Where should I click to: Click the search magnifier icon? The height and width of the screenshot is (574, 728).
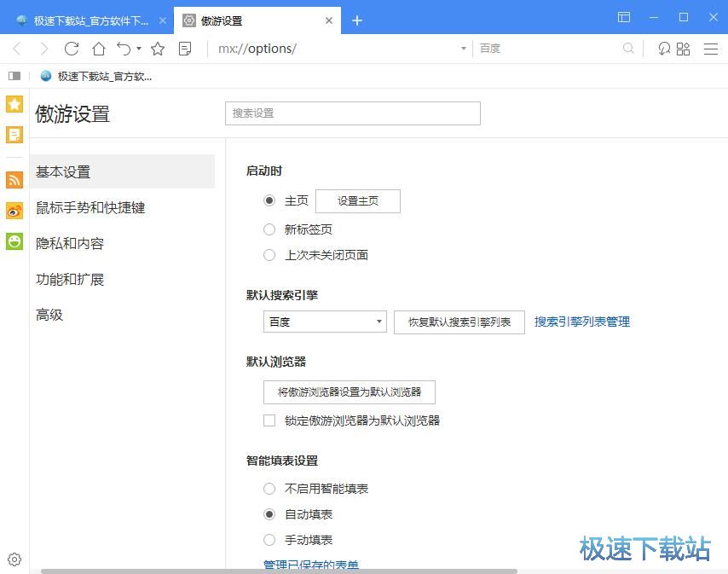point(628,49)
